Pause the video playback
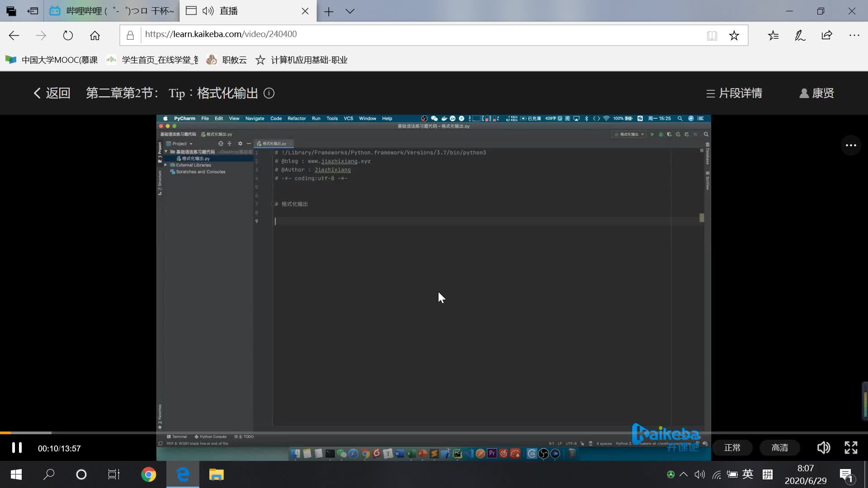The image size is (868, 488). [x=17, y=448]
